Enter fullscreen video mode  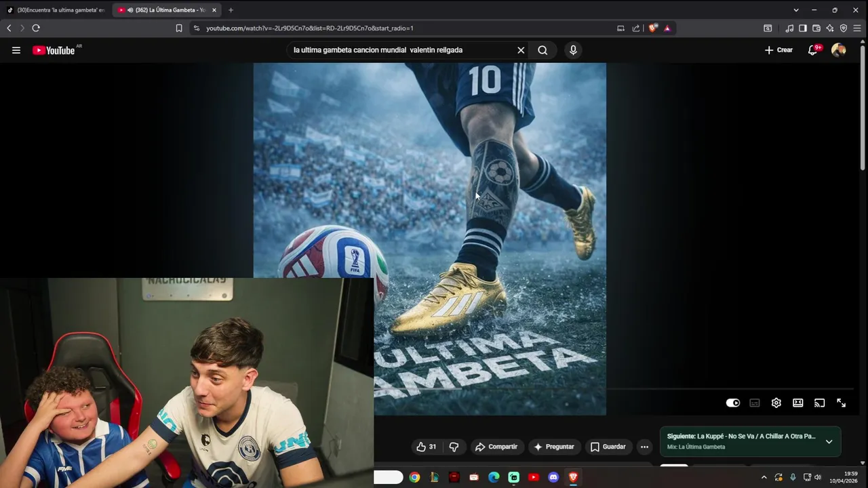point(841,403)
